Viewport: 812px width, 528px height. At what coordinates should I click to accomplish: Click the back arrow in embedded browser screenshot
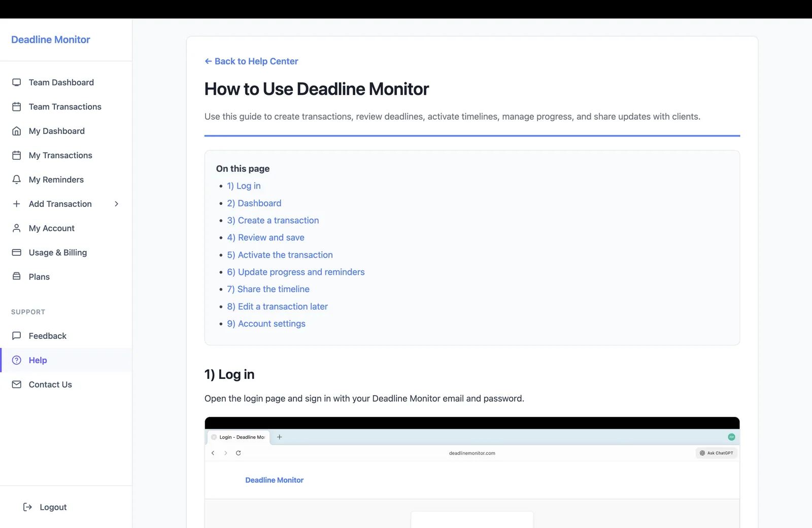[213, 453]
